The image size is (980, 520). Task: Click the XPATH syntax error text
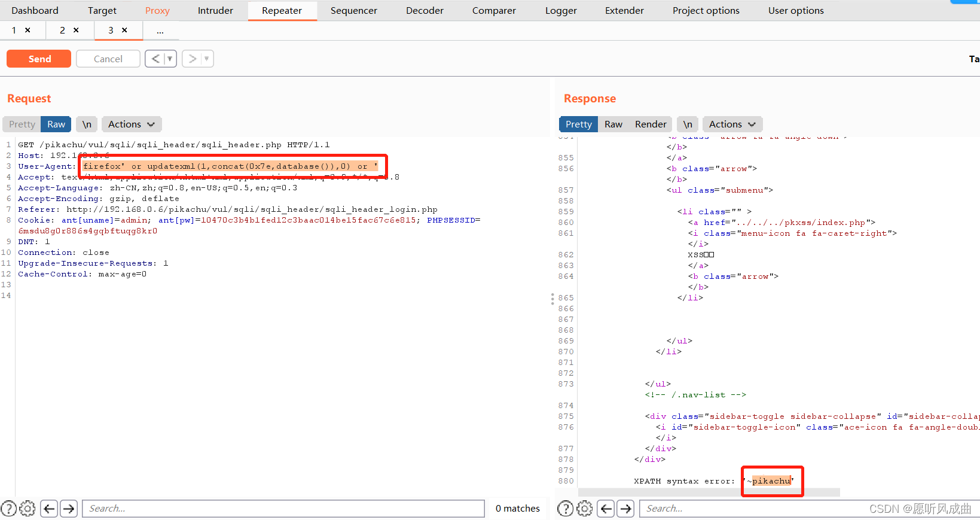[684, 481]
